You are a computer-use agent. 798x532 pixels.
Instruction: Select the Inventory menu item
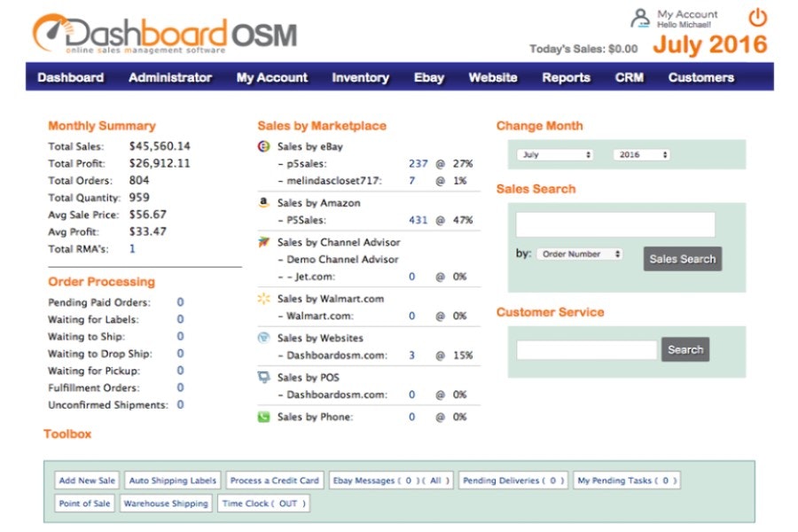point(360,77)
